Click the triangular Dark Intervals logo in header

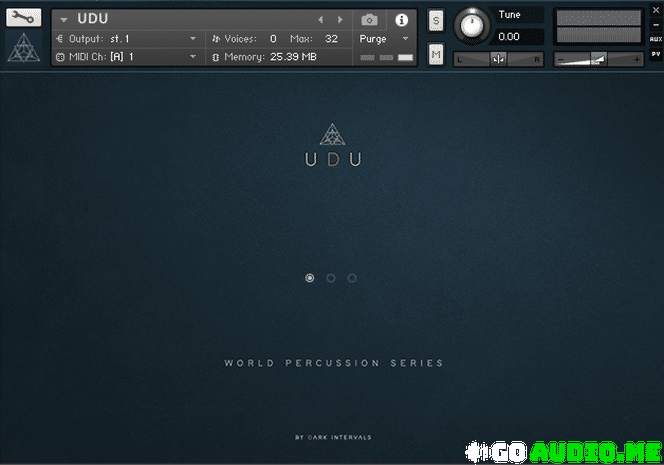click(x=23, y=48)
